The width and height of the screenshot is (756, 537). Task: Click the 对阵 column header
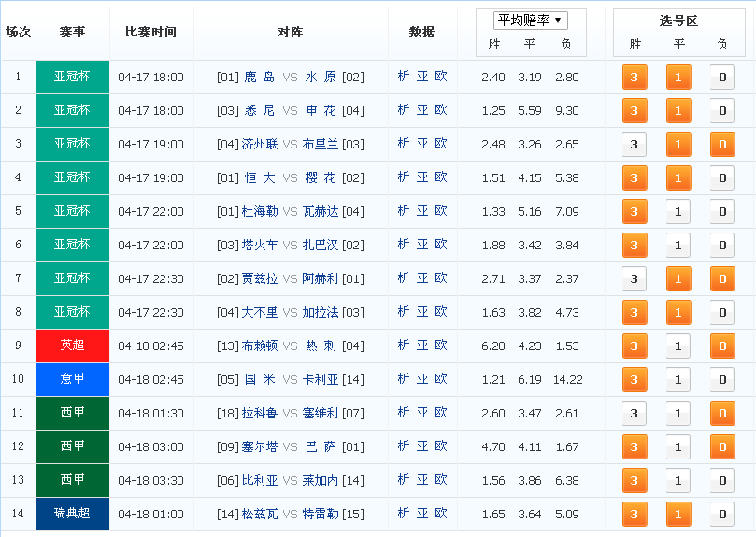pos(291,33)
